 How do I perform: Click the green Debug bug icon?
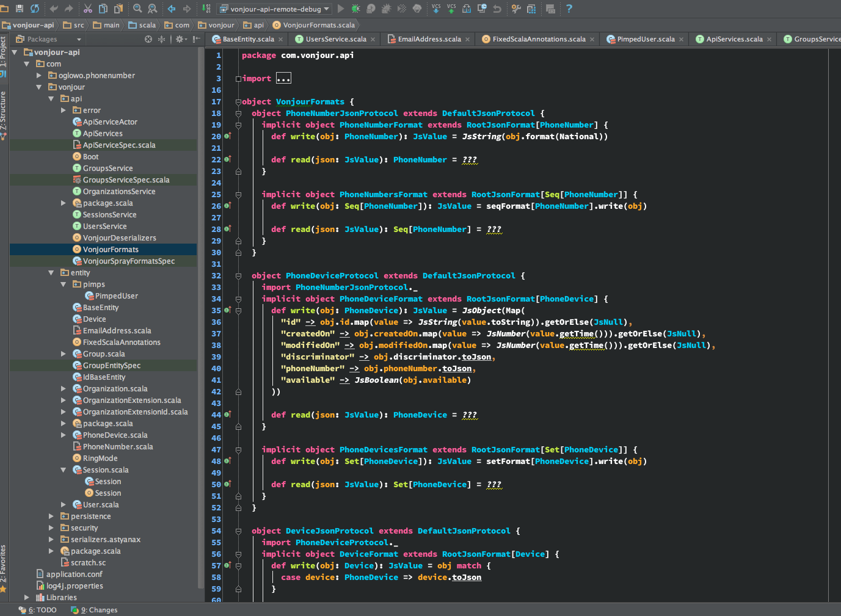tap(355, 9)
